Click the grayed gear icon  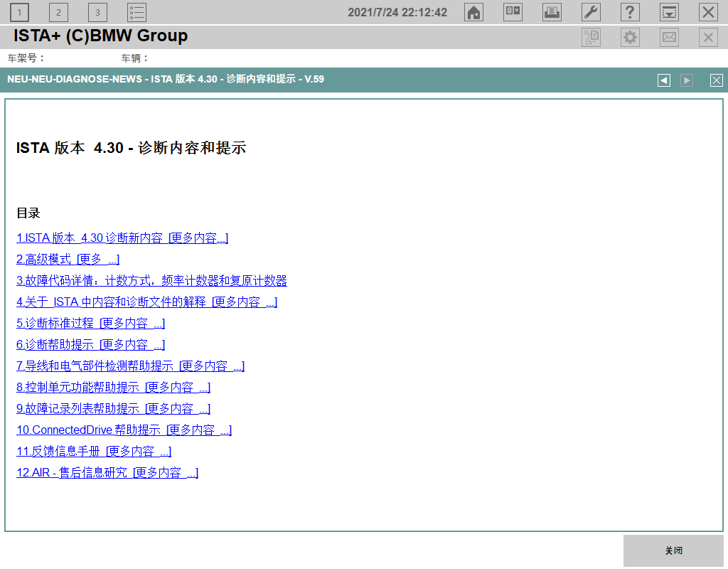(630, 37)
